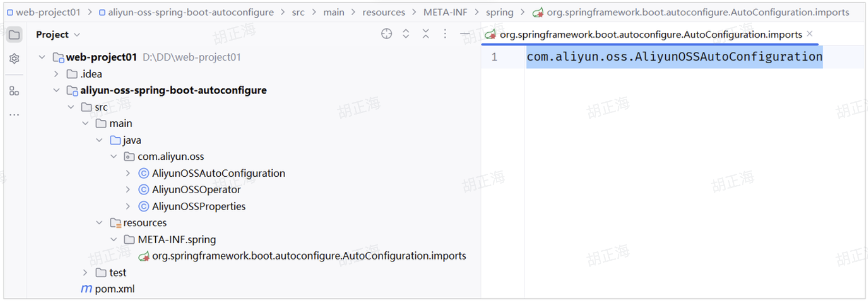This screenshot has width=868, height=303.
Task: Select the AutoConfiguration.imports editor tab
Action: click(x=650, y=35)
